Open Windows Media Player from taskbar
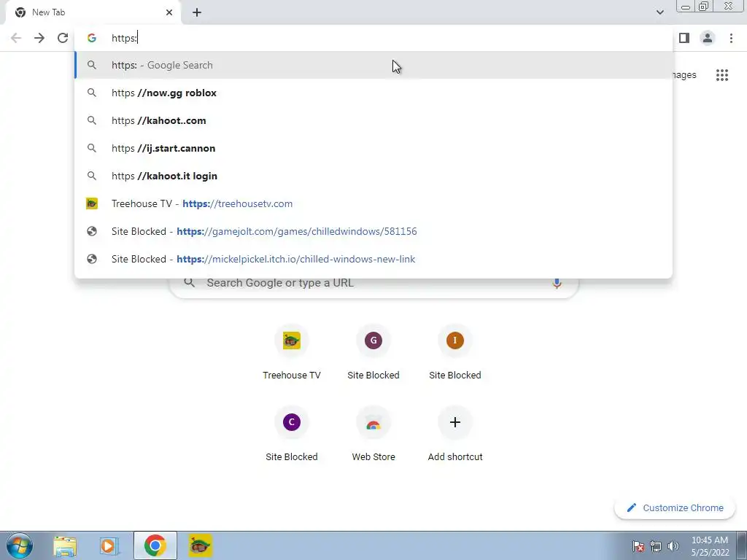 click(109, 546)
